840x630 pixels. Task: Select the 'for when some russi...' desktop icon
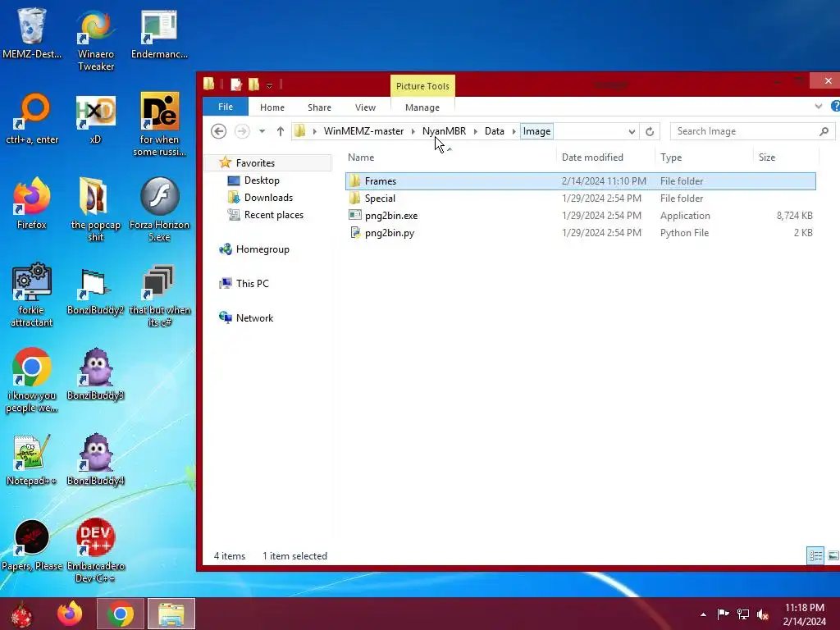[x=159, y=126]
